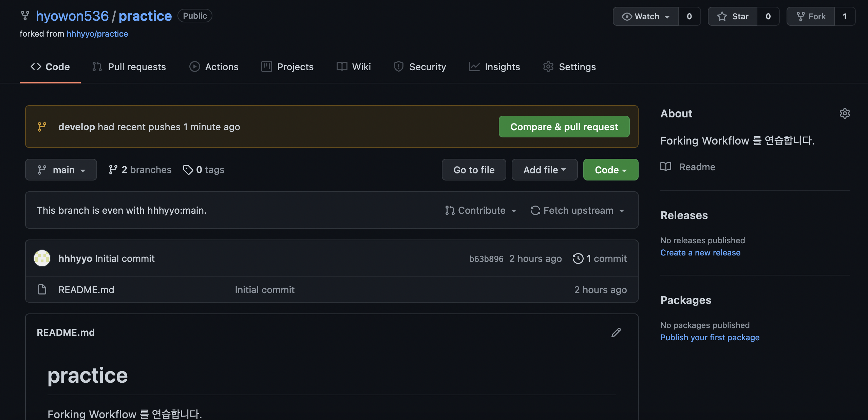Click the tags icon showing 0 tags

188,170
